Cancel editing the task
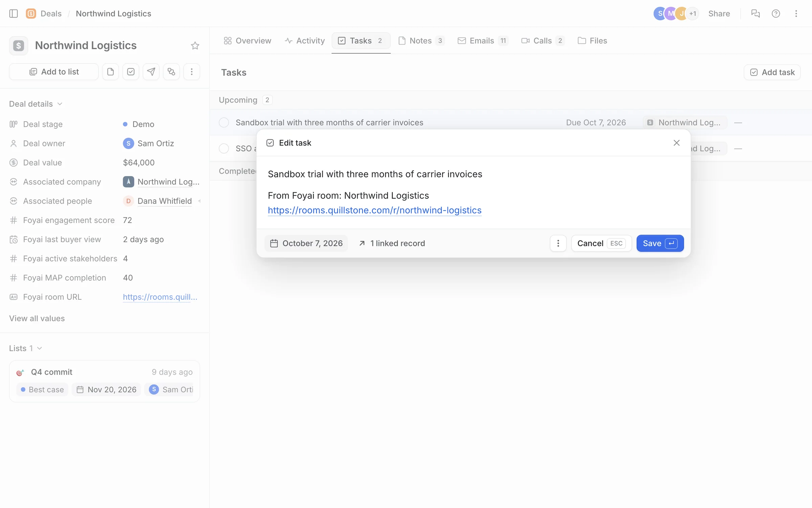The width and height of the screenshot is (812, 508). coord(601,244)
